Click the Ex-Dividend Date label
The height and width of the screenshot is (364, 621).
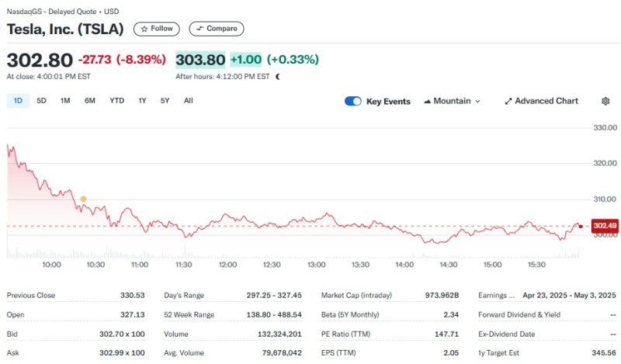tap(507, 334)
